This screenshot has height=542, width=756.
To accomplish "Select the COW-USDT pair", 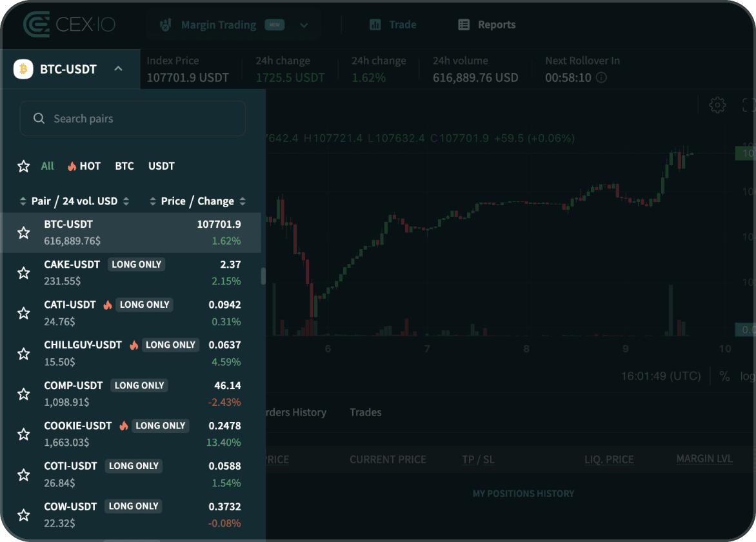I will tap(131, 514).
